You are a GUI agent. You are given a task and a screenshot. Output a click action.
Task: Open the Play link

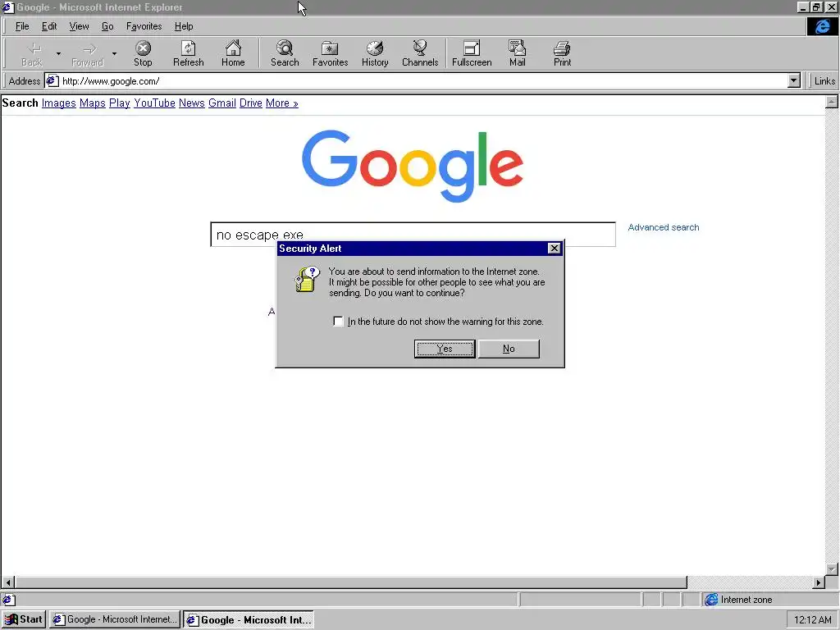pos(120,103)
